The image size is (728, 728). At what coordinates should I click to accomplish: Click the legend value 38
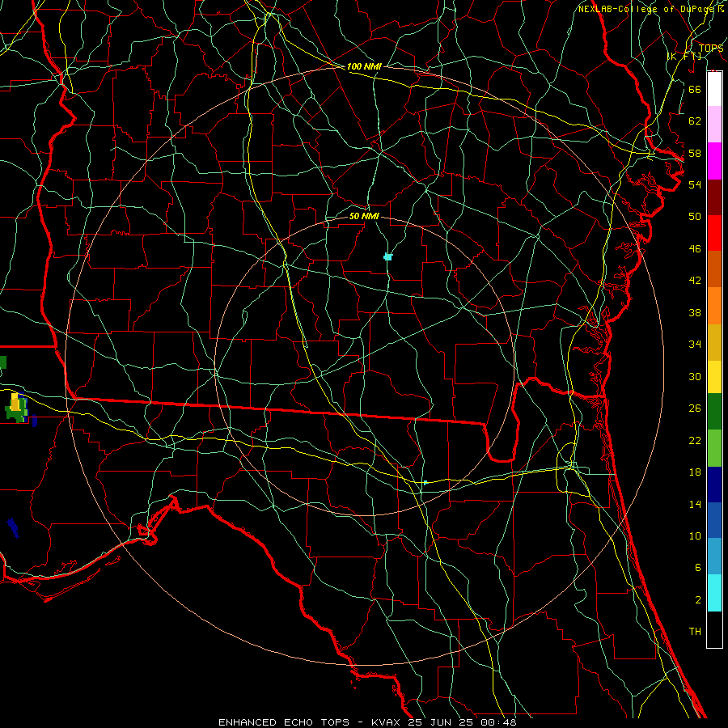[695, 312]
